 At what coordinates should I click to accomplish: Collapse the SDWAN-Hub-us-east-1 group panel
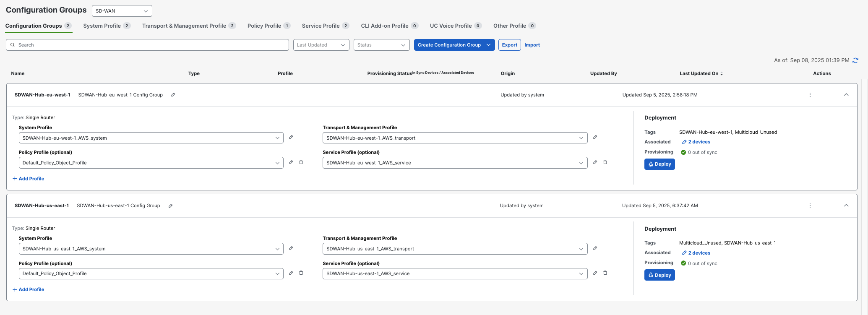(x=846, y=206)
